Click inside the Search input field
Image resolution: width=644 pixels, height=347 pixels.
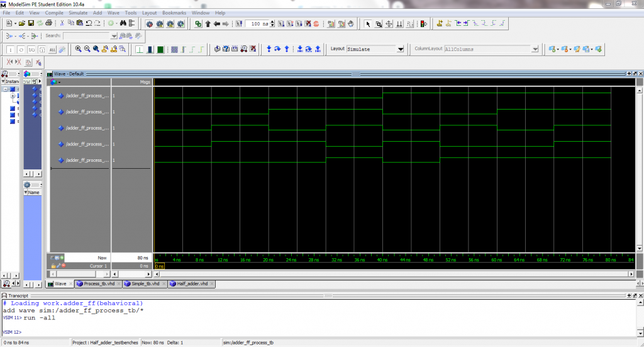pyautogui.click(x=87, y=36)
